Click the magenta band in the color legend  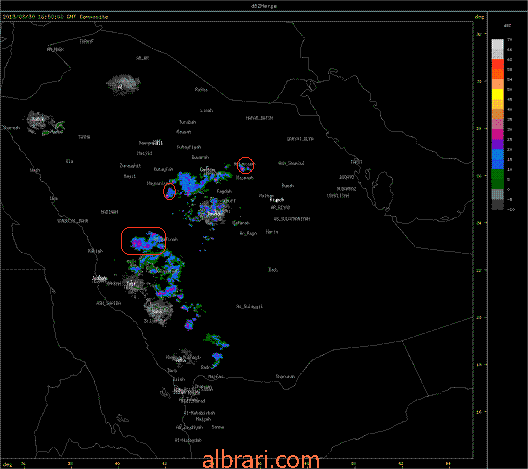click(498, 134)
